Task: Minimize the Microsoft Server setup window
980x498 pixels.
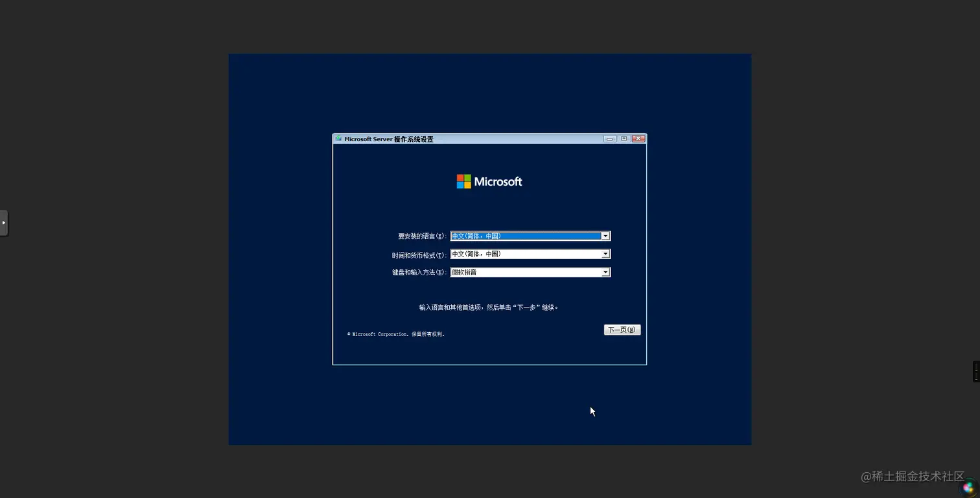Action: 609,139
